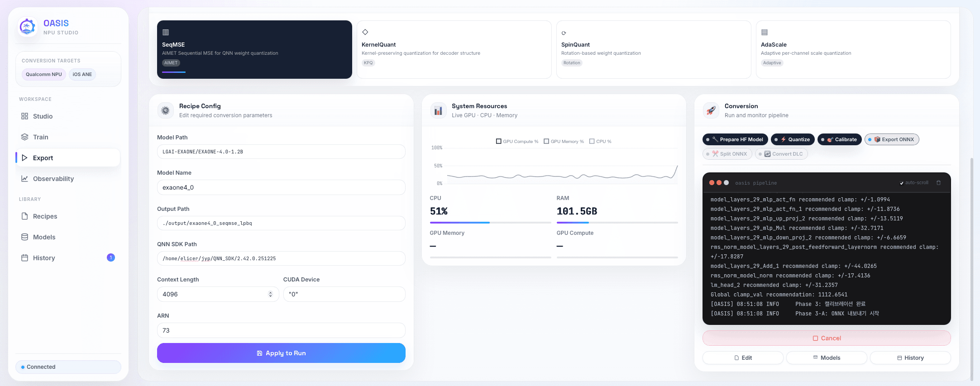This screenshot has height=386, width=980.
Task: Select the Split ONNX pipeline step
Action: tap(727, 154)
